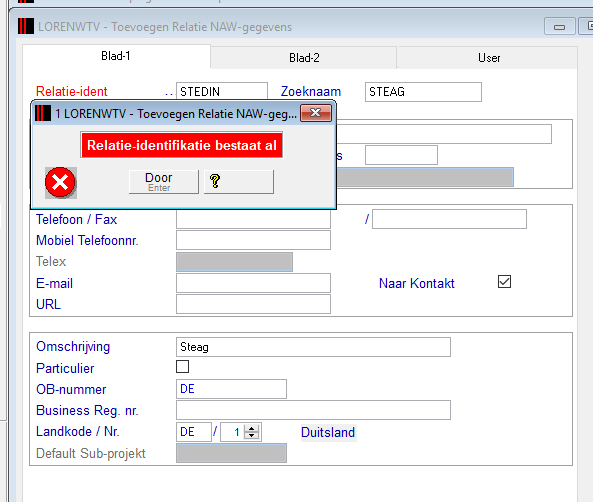Click the Omschrijving field containing Steag
593x502 pixels.
click(313, 347)
